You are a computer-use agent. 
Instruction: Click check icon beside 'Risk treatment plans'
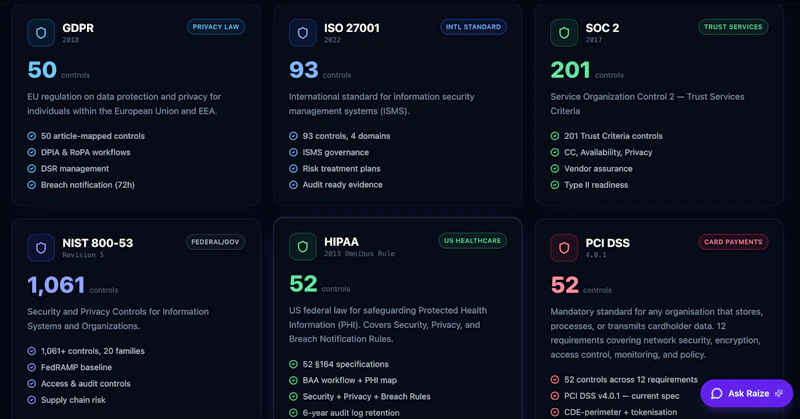(x=293, y=169)
